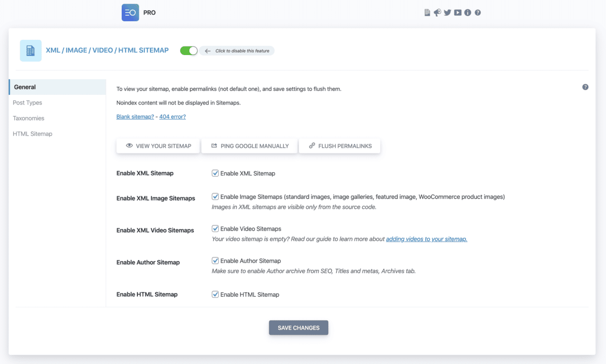Click 'To view your sitemap, enable permalinks' text
This screenshot has height=364, width=606.
tap(229, 89)
